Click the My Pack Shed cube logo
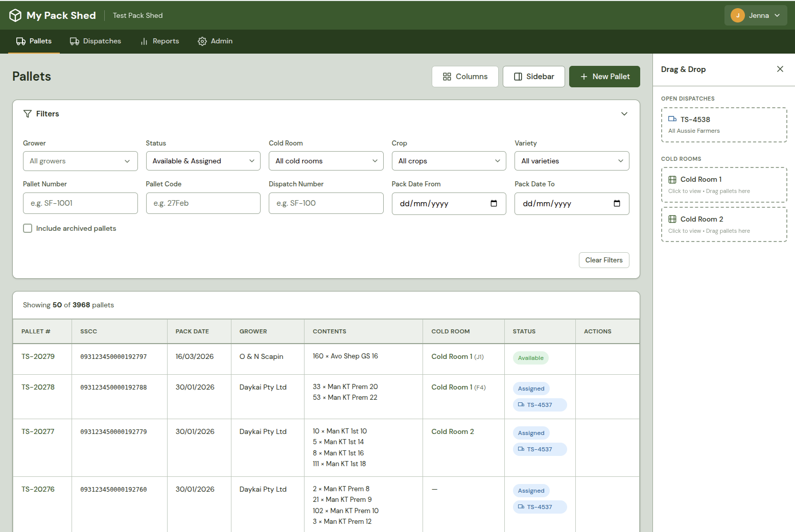 [x=15, y=15]
